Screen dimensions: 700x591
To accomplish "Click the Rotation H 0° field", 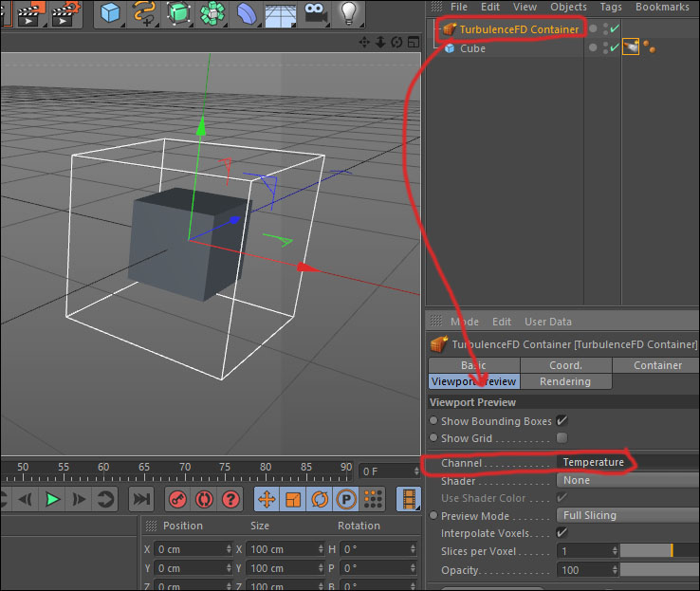I will (x=378, y=549).
